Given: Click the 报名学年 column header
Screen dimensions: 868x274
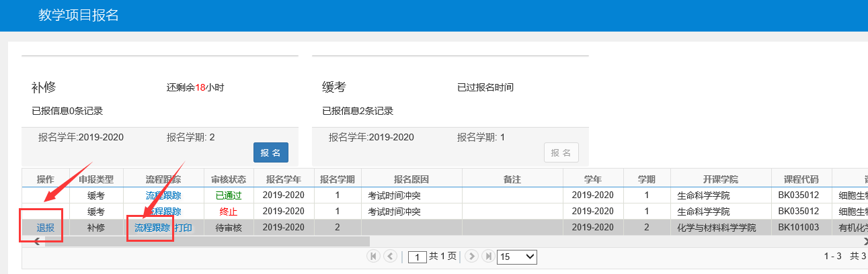Looking at the screenshot, I should (284, 179).
